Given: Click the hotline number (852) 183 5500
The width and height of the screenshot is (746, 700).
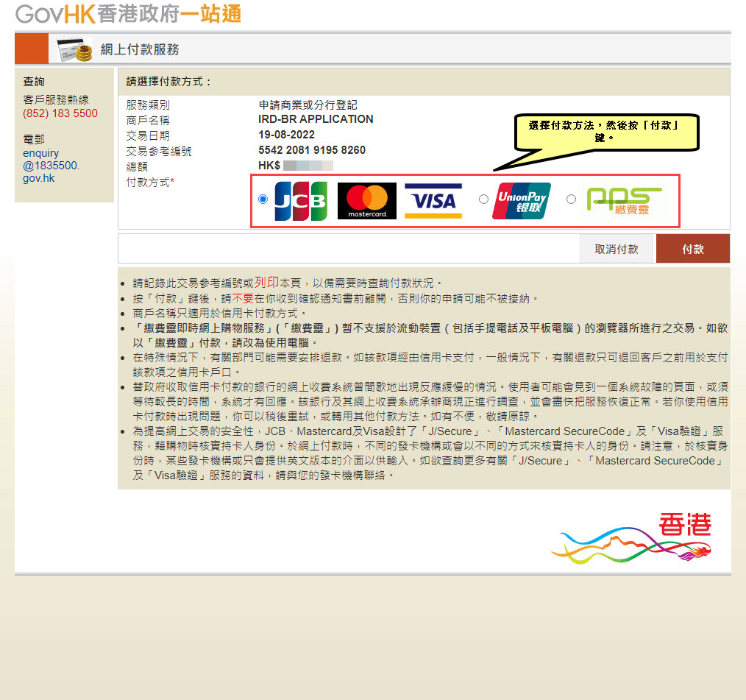Looking at the screenshot, I should click(60, 113).
